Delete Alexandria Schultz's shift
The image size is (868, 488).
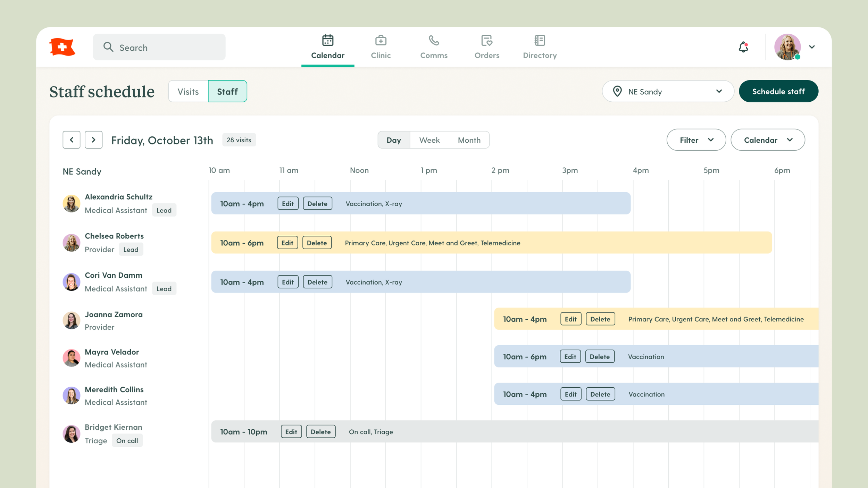click(317, 203)
